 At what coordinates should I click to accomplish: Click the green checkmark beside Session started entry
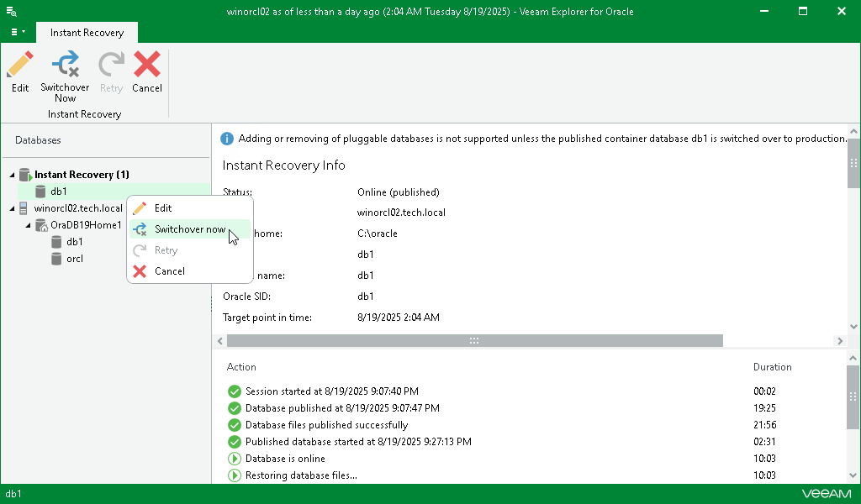tap(234, 391)
